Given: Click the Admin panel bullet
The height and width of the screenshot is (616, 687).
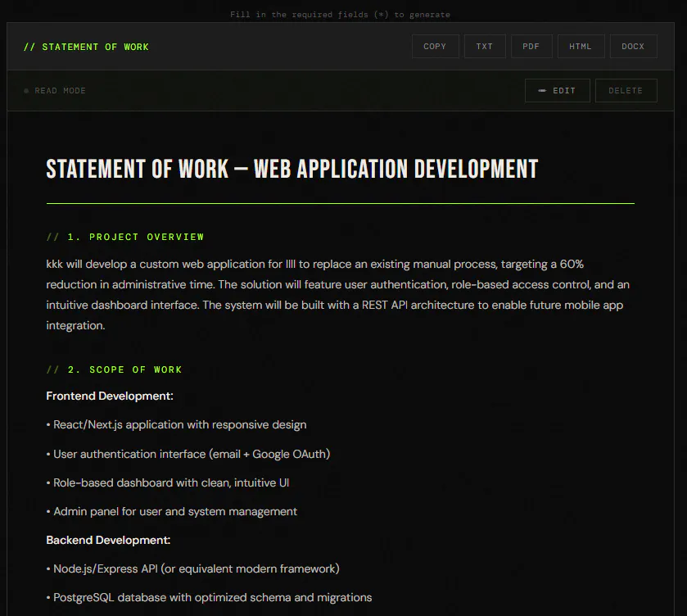Looking at the screenshot, I should coord(171,512).
